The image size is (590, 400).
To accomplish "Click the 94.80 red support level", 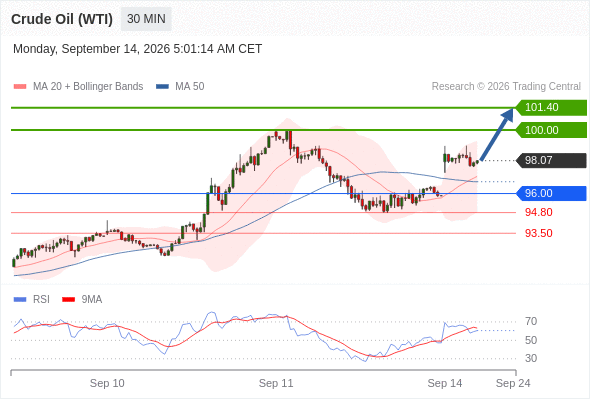I will pyautogui.click(x=538, y=212).
